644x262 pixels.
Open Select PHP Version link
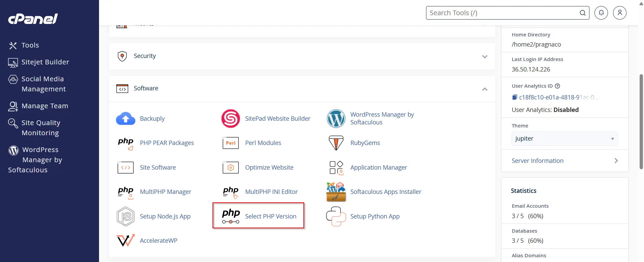[271, 216]
